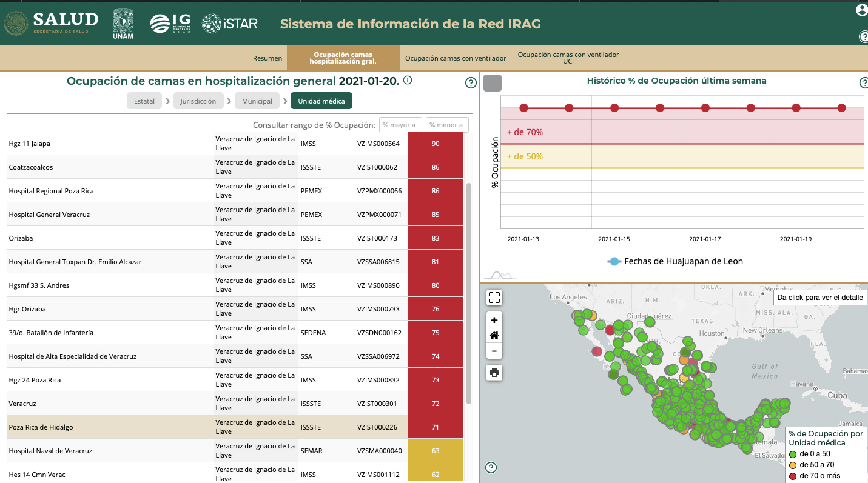Select the Unidad médica level button

coord(321,101)
